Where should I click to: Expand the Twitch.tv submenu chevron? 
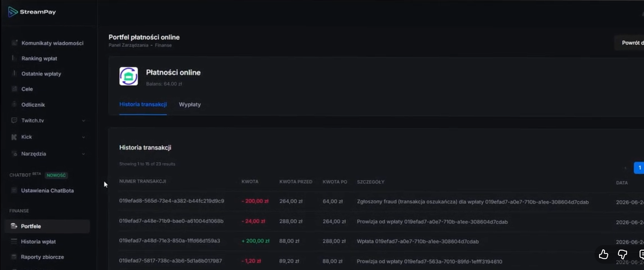click(83, 121)
